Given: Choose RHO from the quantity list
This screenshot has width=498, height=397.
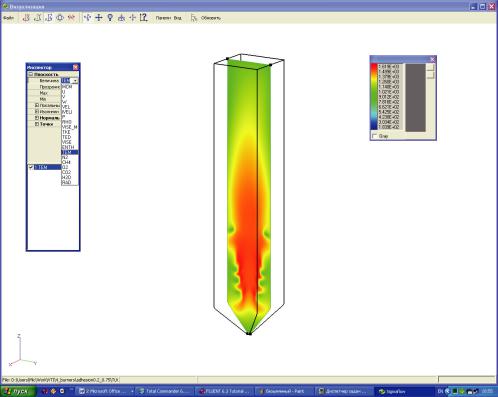Looking at the screenshot, I should click(70, 122).
